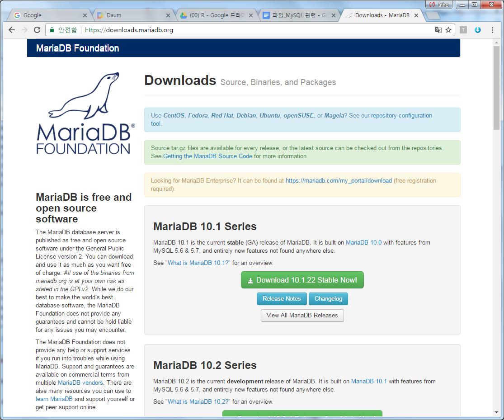This screenshot has height=420, width=504.
Task: Click the forward navigation arrow
Action: pos(24,30)
